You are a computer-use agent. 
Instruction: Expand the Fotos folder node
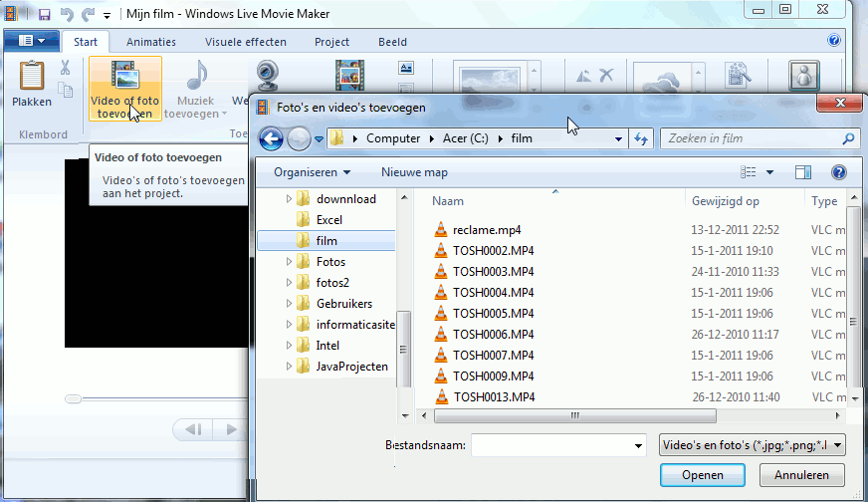click(289, 261)
